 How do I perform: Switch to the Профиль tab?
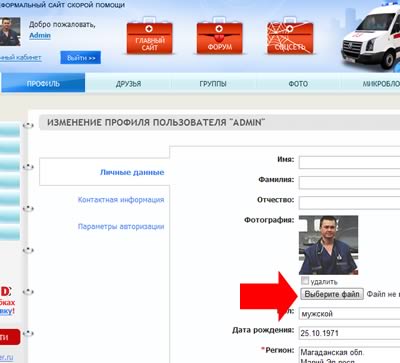43,83
